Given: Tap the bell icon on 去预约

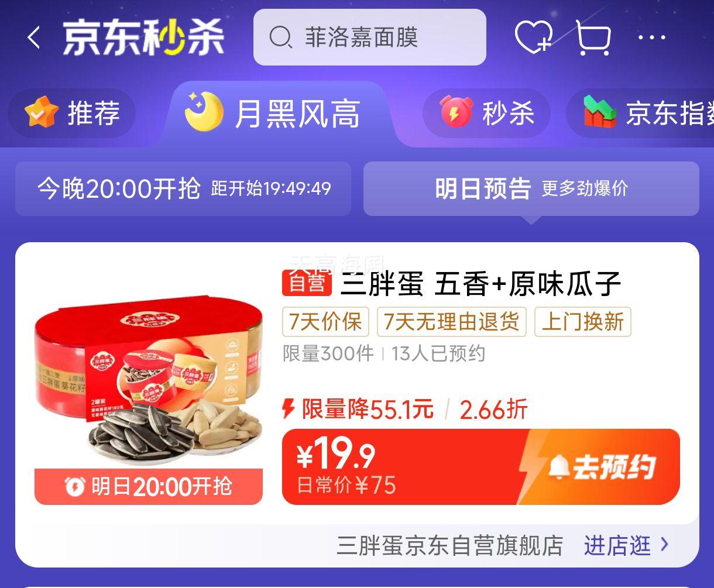Looking at the screenshot, I should (x=559, y=466).
